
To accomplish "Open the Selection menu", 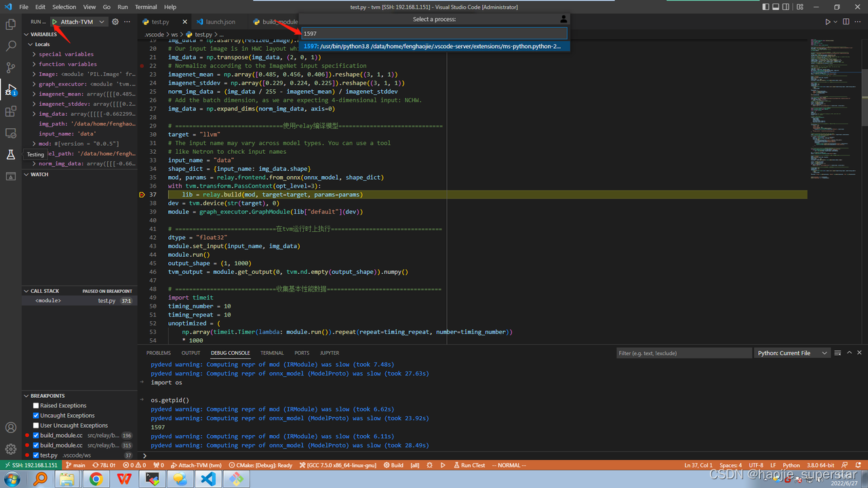I will coord(64,7).
